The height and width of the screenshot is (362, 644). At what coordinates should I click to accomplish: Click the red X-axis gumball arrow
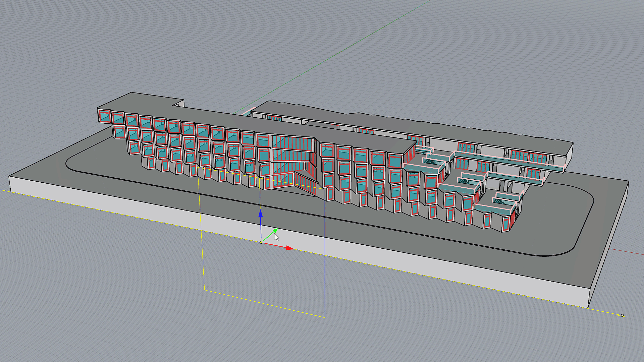[290, 248]
